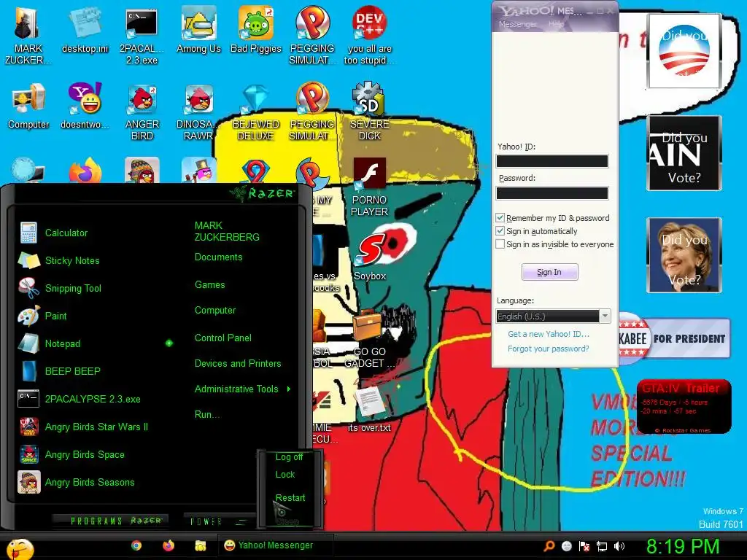Open the SEVERE DICK desktop icon
Screen dimensions: 747x560
coord(369,112)
